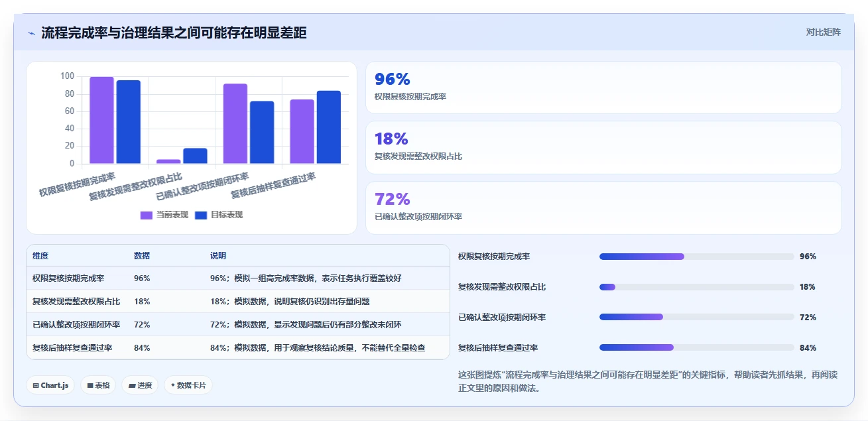868x421 pixels.
Task: Toggle the 目标表现 legend swatch
Action: tap(201, 215)
